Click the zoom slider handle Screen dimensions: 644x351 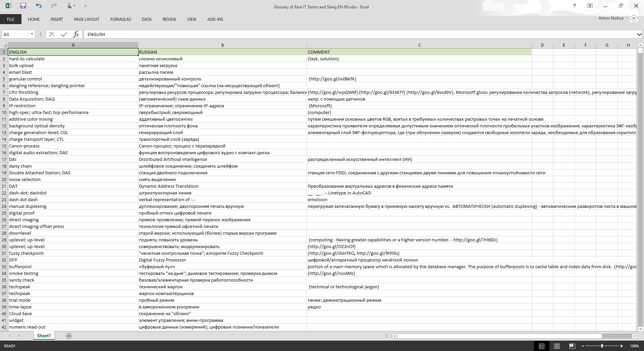602,346
